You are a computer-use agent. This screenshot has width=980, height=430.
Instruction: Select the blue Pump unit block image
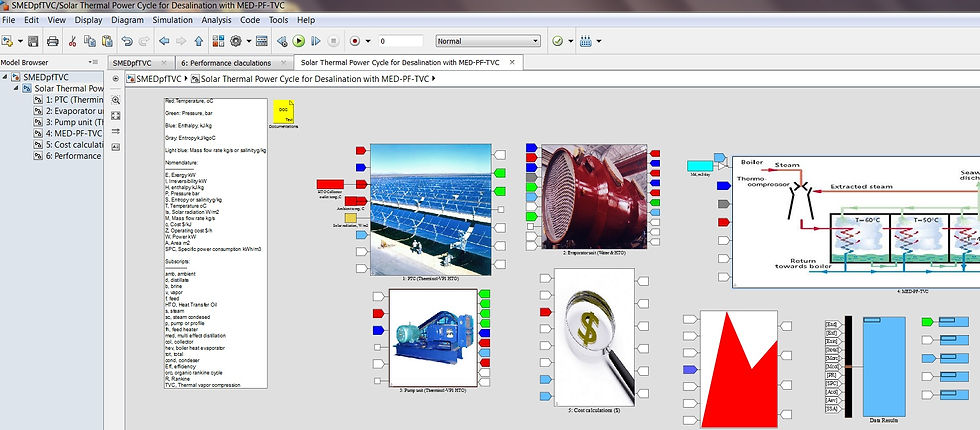[x=434, y=338]
